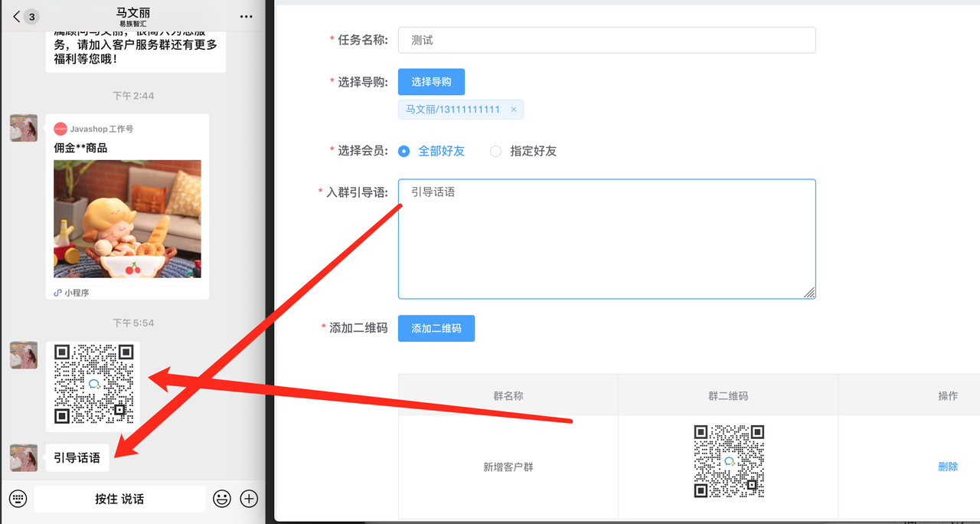Screen dimensions: 980x524
Task: Click 删除 in the 新增客户群 row
Action: tap(948, 467)
